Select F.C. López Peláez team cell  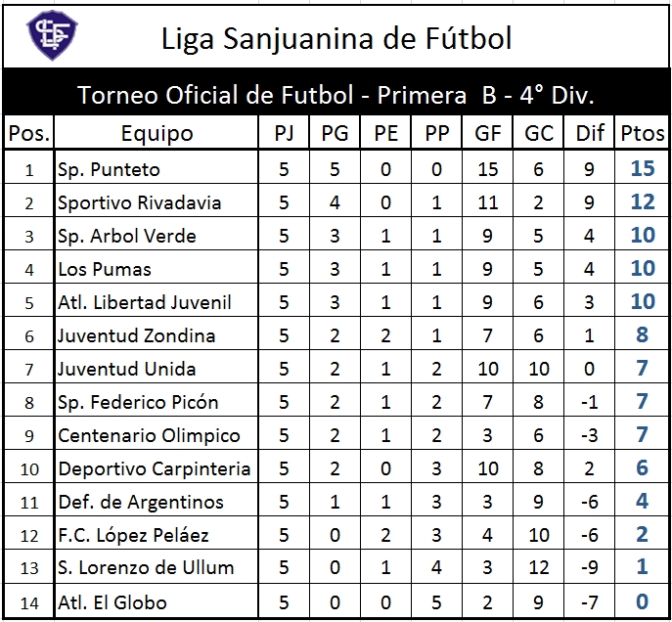157,535
